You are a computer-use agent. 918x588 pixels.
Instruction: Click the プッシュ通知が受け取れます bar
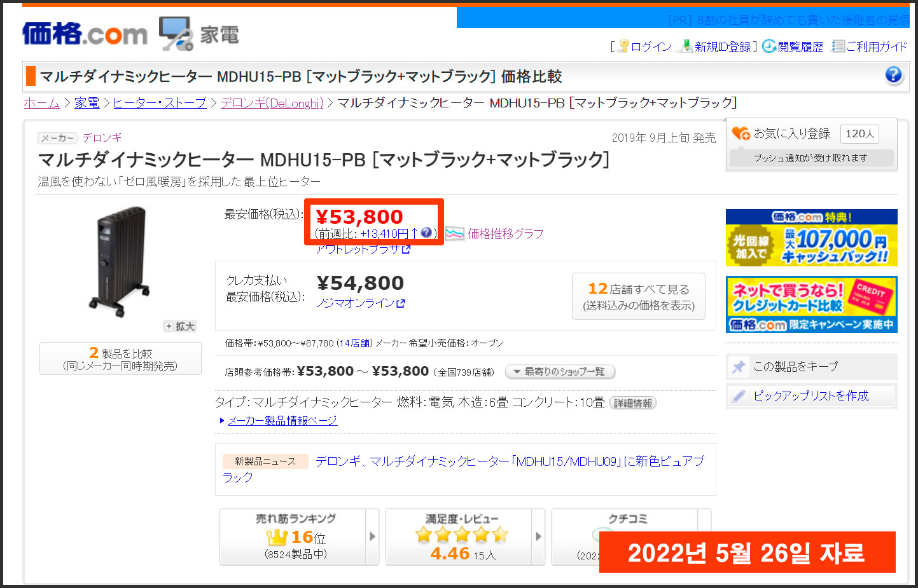811,158
